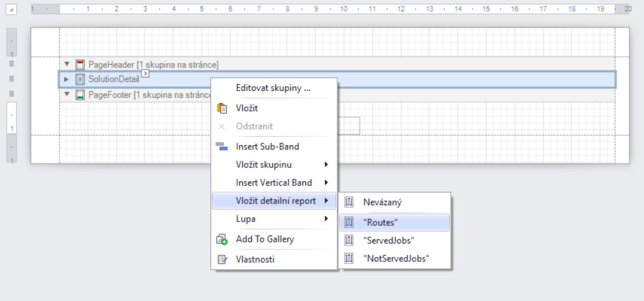The height and width of the screenshot is (301, 644).
Task: Click the PageHeader band icon
Action: [80, 65]
